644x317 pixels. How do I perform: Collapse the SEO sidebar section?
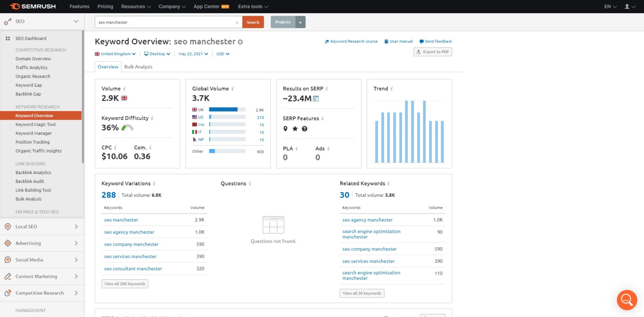pyautogui.click(x=76, y=21)
